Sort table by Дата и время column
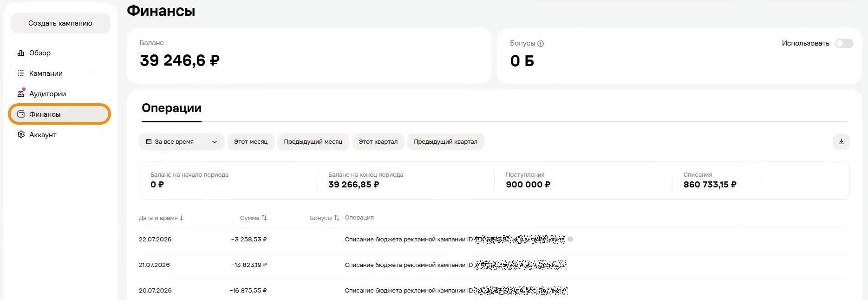The image size is (868, 300). coord(161,218)
